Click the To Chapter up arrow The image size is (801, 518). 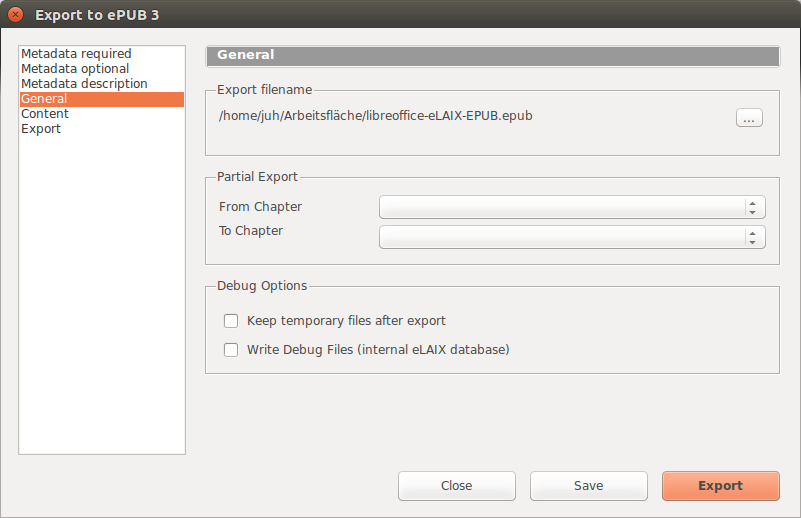point(752,233)
